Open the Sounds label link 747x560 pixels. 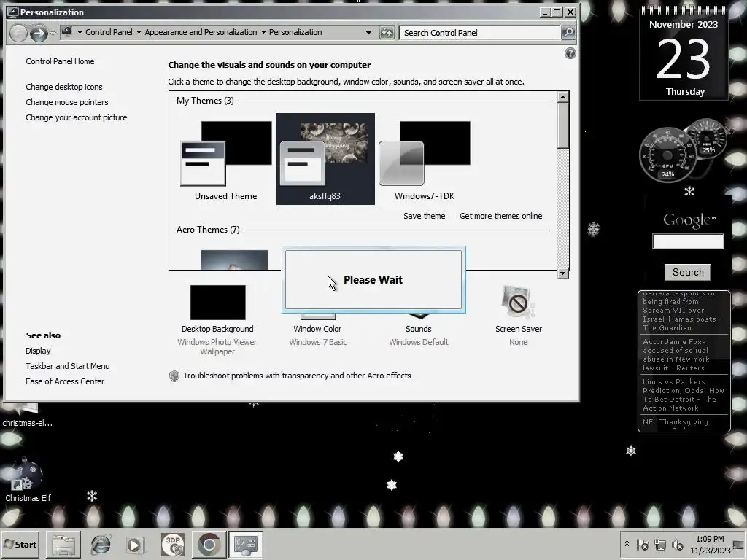tap(418, 329)
